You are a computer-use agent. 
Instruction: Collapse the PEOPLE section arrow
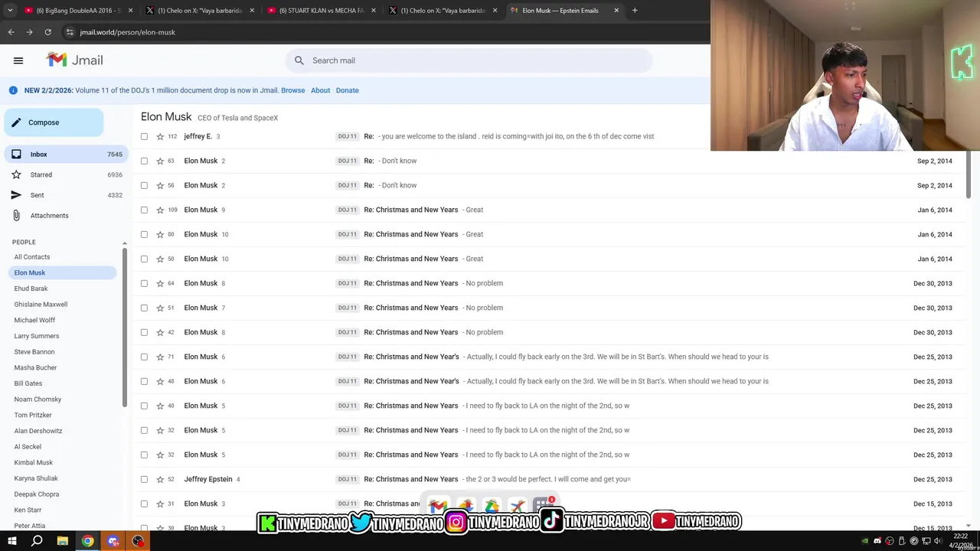pos(124,243)
